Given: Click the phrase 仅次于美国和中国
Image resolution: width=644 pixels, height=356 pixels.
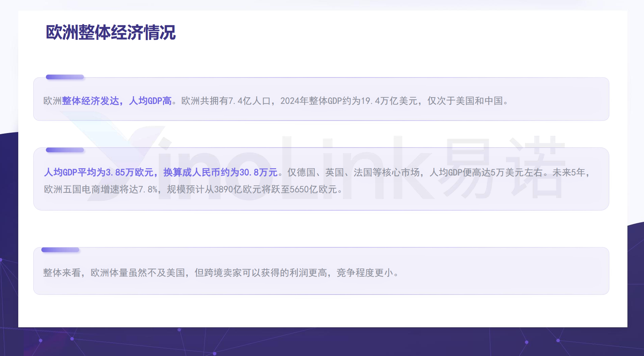Looking at the screenshot, I should (x=465, y=101).
